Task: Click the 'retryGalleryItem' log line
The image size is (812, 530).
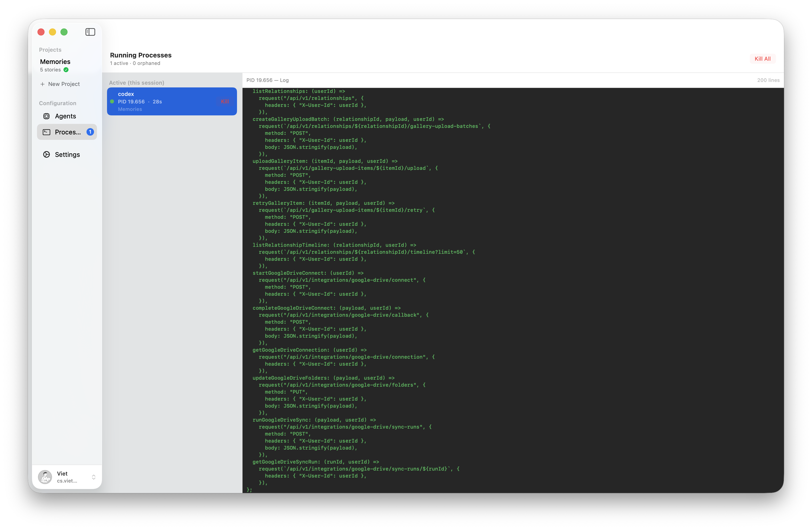Action: tap(323, 203)
